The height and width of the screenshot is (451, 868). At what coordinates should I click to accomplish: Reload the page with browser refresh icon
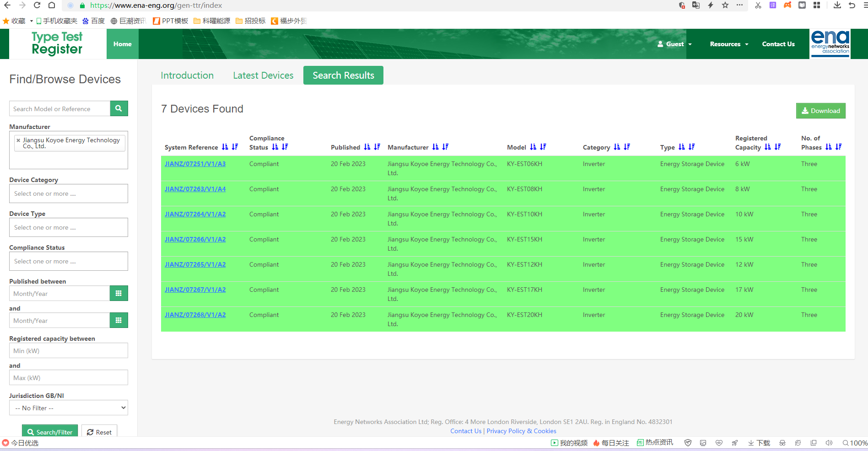[x=37, y=5]
